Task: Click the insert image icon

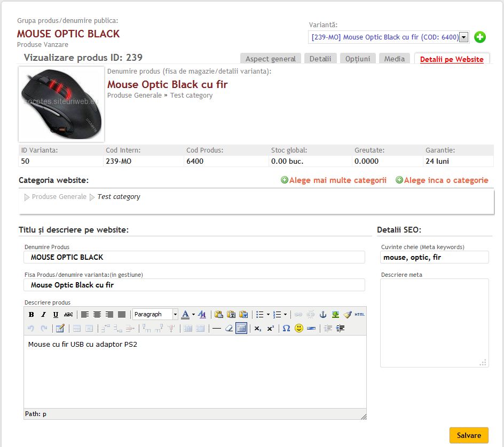Action: (335, 315)
